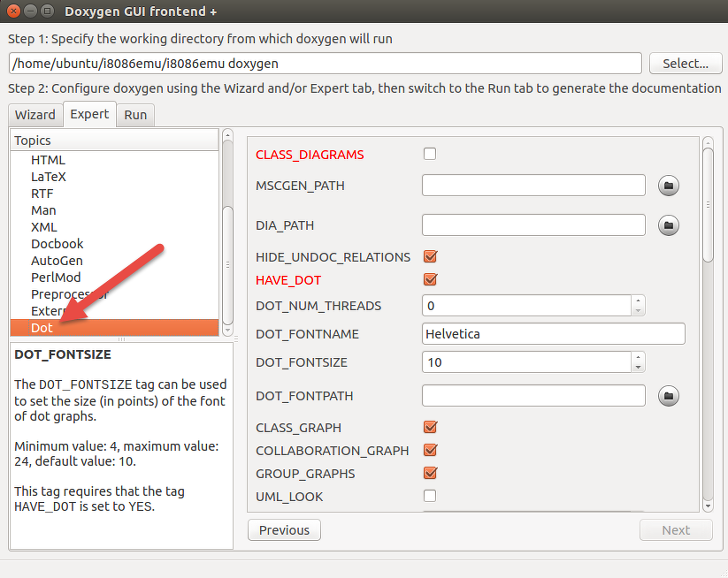The height and width of the screenshot is (578, 728).
Task: Decrease DOT_FONTSIZE with down arrow
Action: click(638, 367)
